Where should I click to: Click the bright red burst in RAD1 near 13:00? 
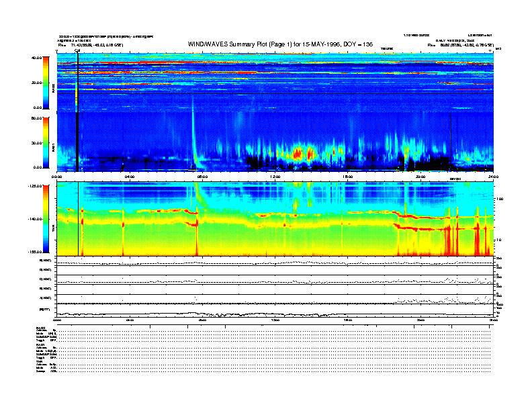(x=298, y=154)
